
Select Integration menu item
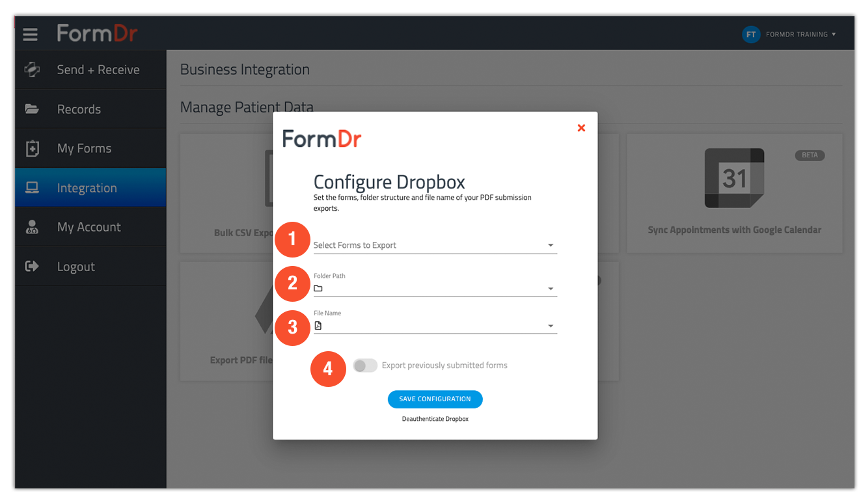(90, 187)
